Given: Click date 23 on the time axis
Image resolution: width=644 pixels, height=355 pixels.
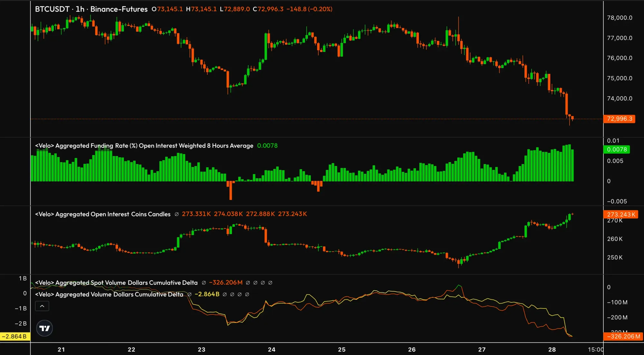Looking at the screenshot, I should [202, 350].
